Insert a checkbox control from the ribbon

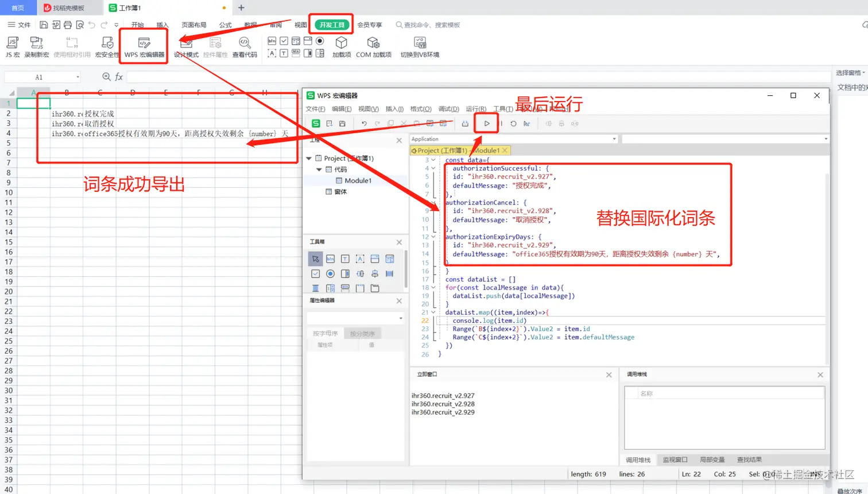coord(284,41)
